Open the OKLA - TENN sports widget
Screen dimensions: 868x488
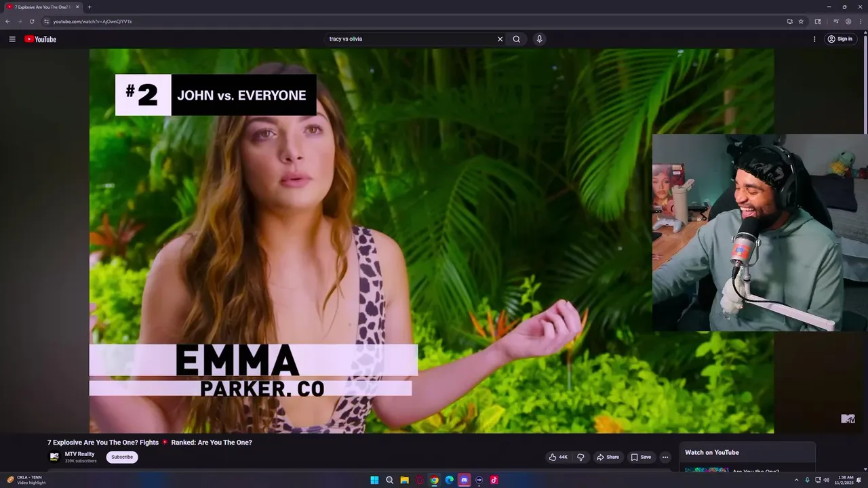pos(26,480)
